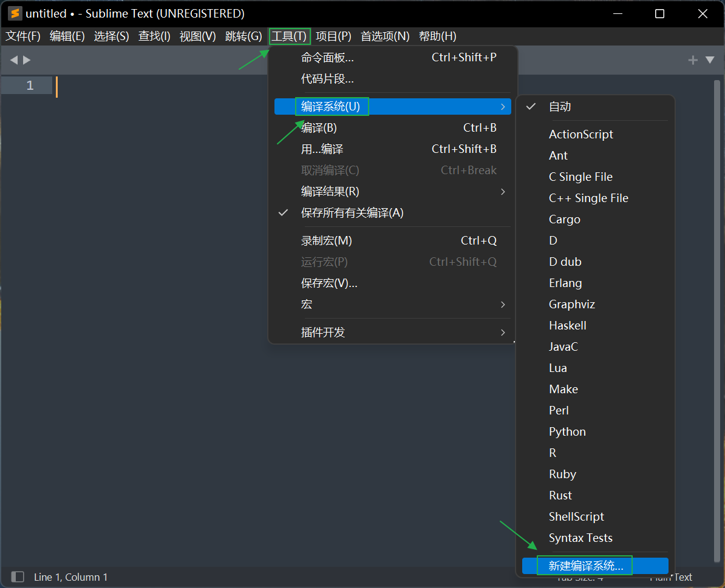Screen dimensions: 725x588
Task: Click Line 1, Column 1 in status bar
Action: click(71, 577)
